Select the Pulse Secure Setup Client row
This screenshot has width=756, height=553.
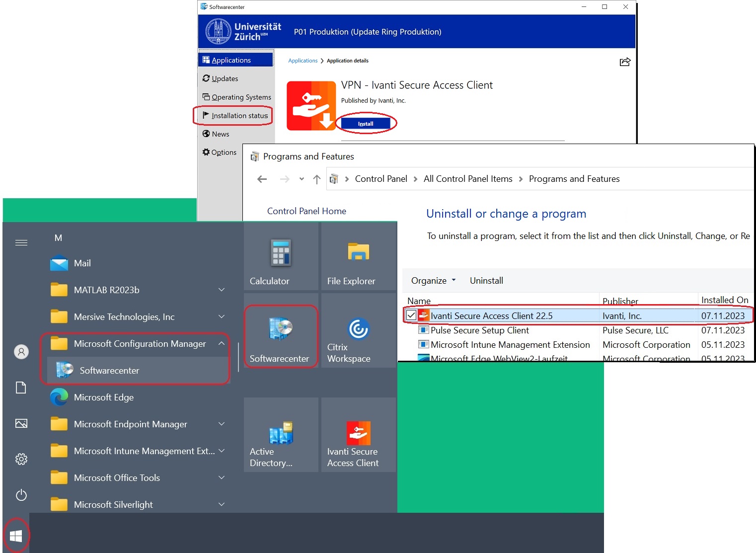(x=579, y=330)
